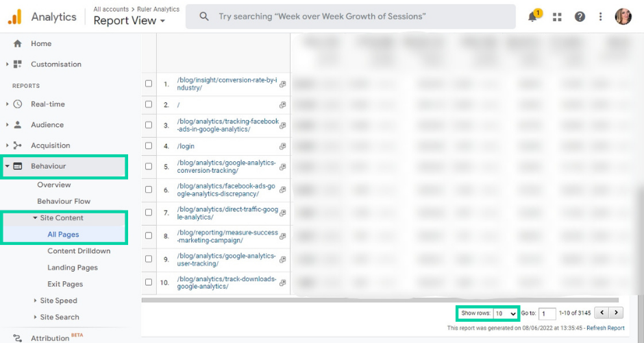Screen dimensions: 644x343
Task: Open Landing Pages report
Action: (73, 268)
